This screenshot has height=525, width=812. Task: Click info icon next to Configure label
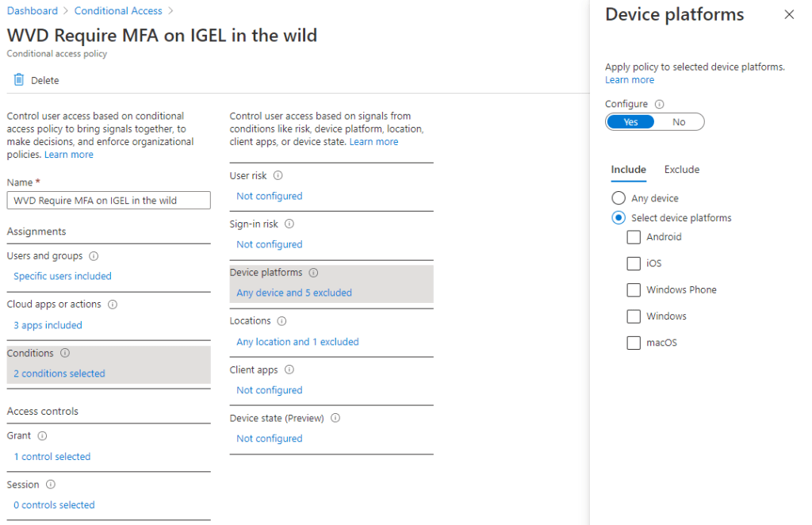coord(660,104)
